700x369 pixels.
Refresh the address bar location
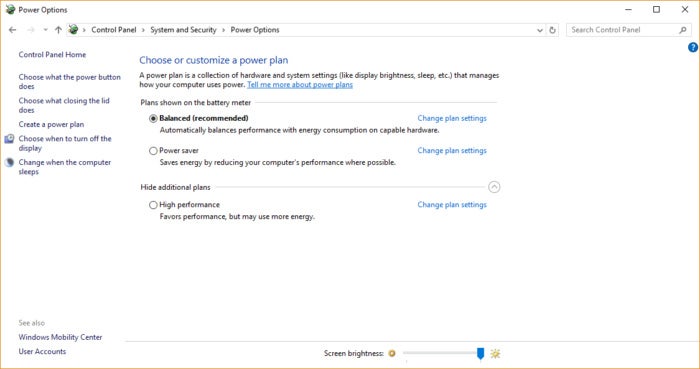point(552,30)
